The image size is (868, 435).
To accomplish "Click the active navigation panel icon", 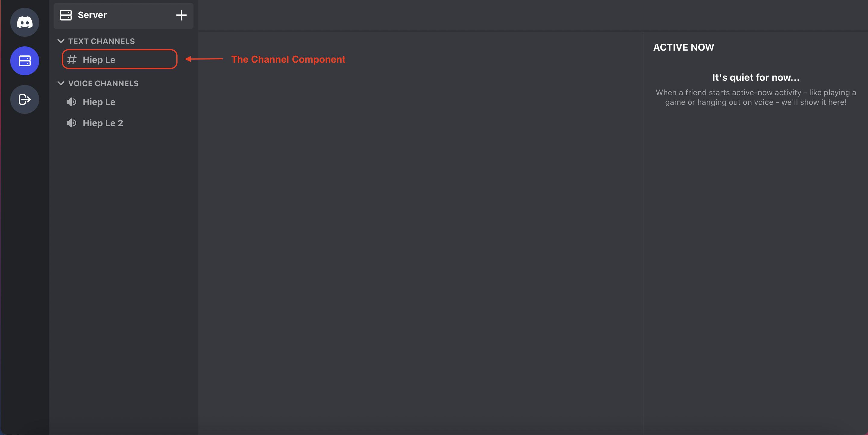I will point(25,61).
